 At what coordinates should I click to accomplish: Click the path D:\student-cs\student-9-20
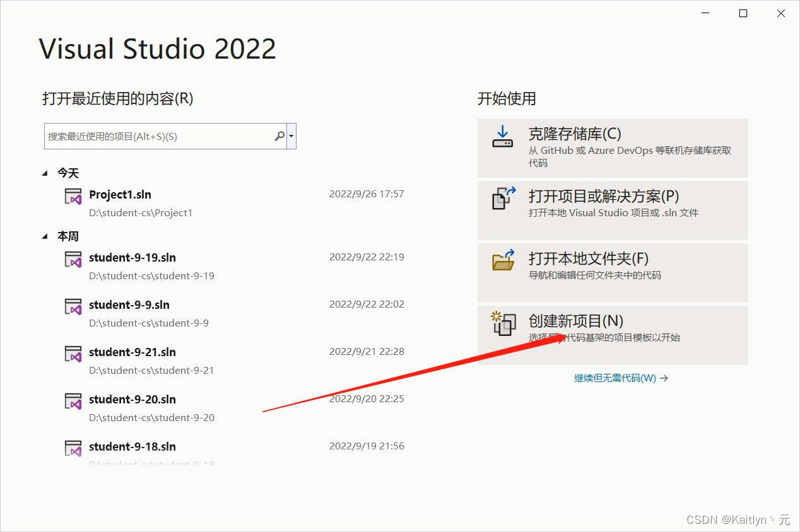151,418
